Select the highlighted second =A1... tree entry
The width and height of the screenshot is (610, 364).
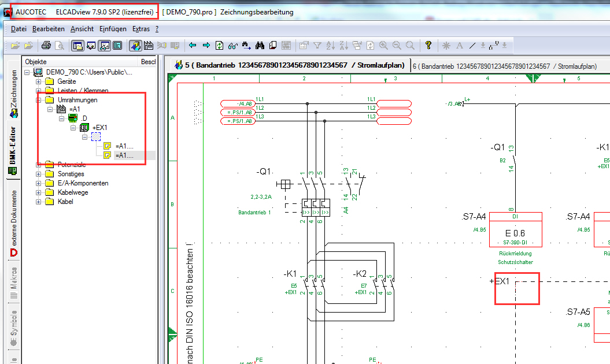pos(124,155)
